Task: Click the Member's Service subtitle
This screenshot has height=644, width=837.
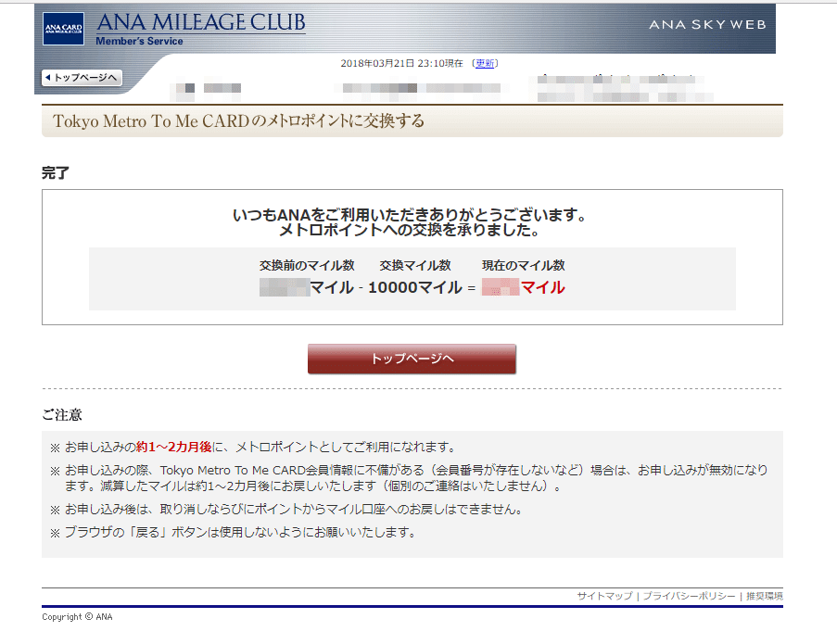Action: pos(139,41)
